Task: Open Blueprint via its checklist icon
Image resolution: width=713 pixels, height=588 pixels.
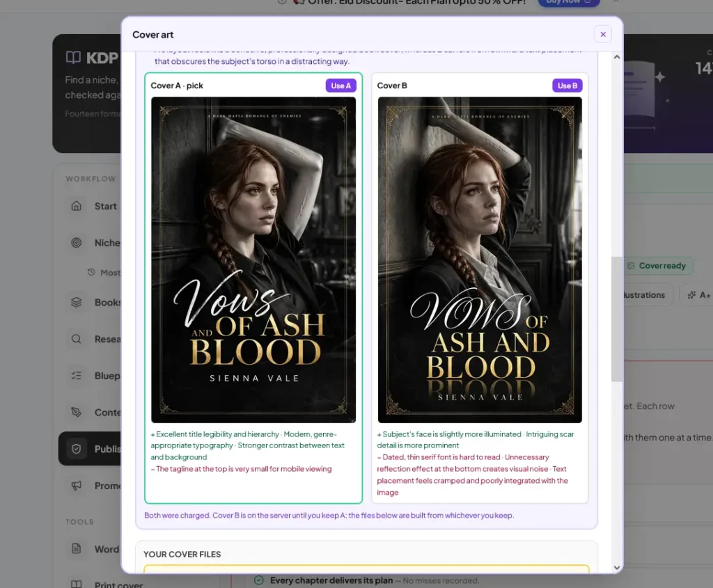Action: 77,376
